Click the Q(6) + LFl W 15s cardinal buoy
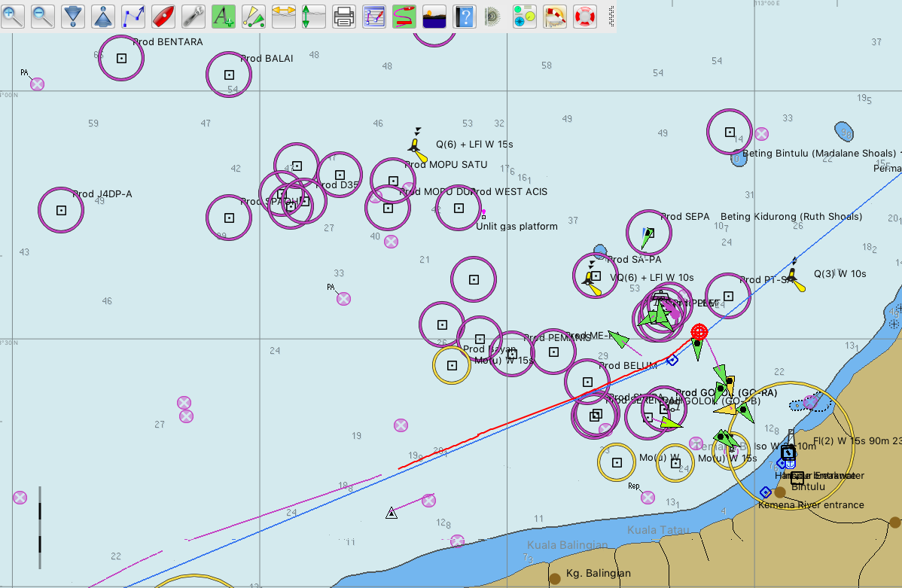The image size is (902, 588). point(416,146)
